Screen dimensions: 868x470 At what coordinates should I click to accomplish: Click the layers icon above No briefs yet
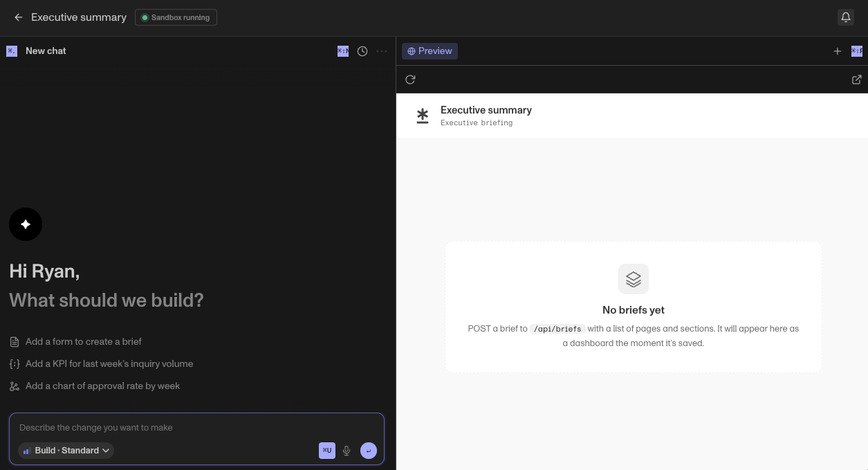(x=634, y=278)
